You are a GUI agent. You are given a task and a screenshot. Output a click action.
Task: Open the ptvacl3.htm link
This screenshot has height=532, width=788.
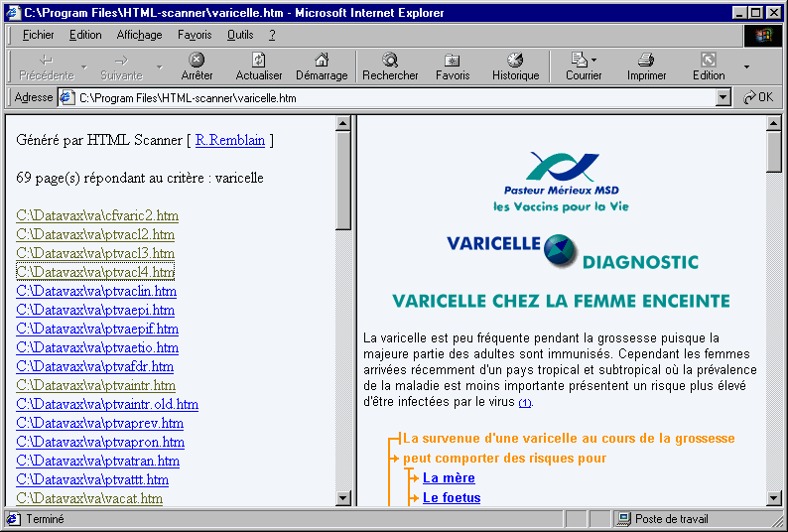(95, 253)
